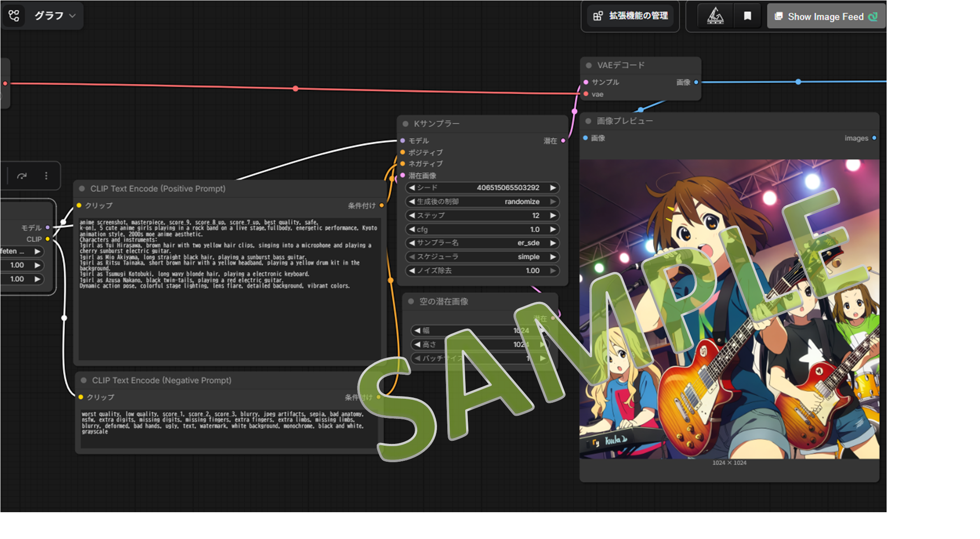The width and height of the screenshot is (980, 539).
Task: Decrease 高さ with the left arrow
Action: click(x=417, y=345)
